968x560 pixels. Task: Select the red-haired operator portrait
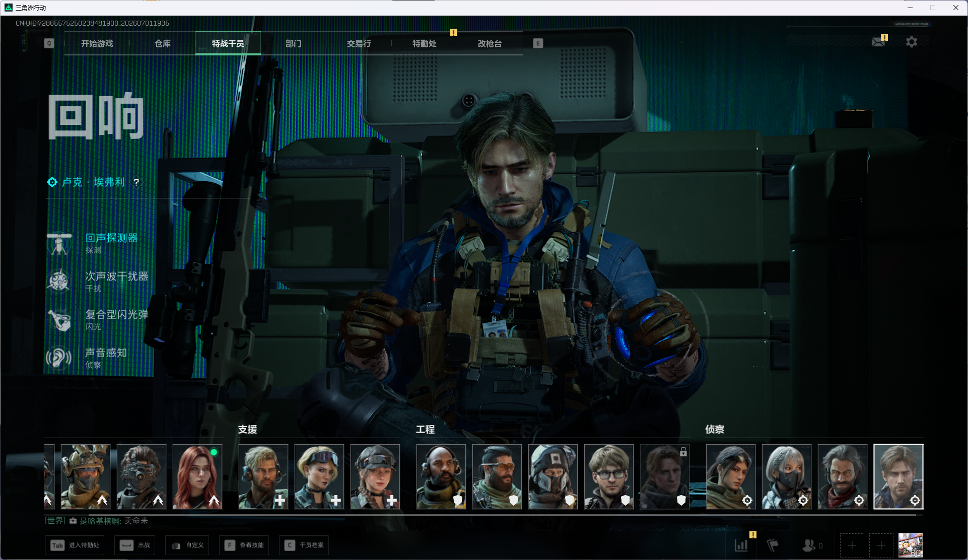(197, 476)
